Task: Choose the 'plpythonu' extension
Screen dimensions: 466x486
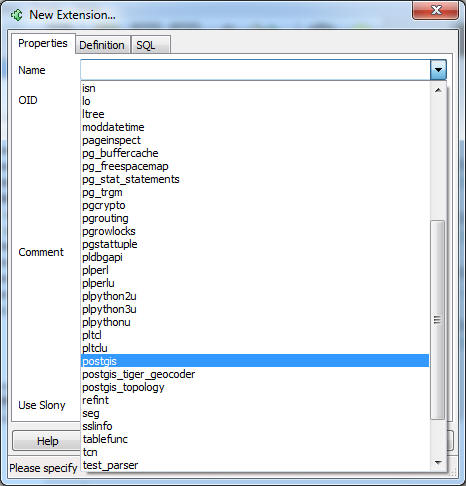Action: pyautogui.click(x=255, y=322)
